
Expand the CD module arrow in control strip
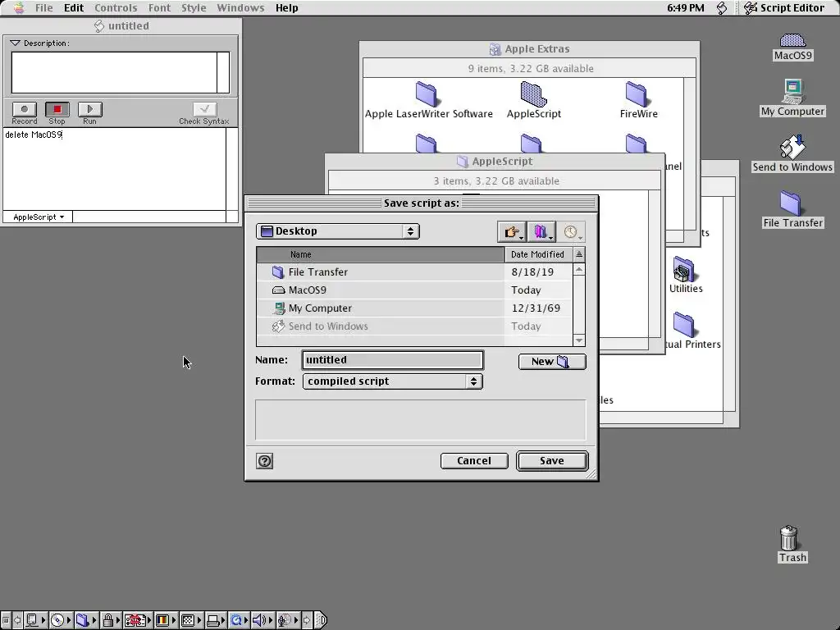point(69,620)
